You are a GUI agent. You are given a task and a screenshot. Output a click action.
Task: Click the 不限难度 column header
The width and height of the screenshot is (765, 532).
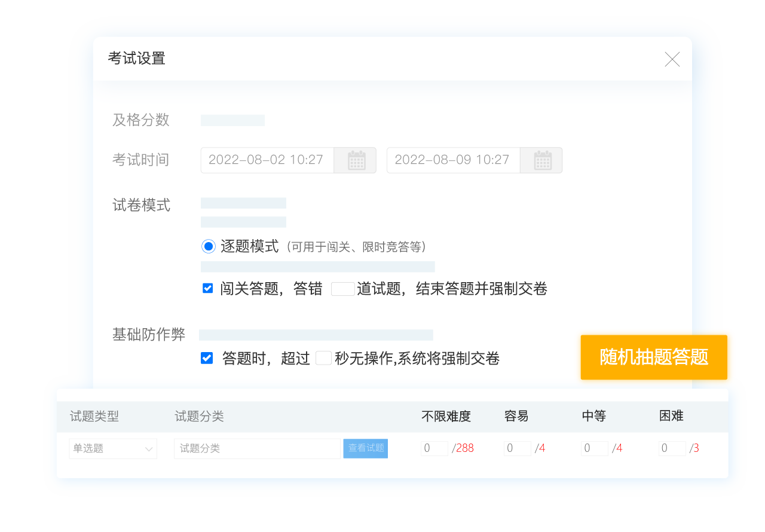click(x=446, y=417)
